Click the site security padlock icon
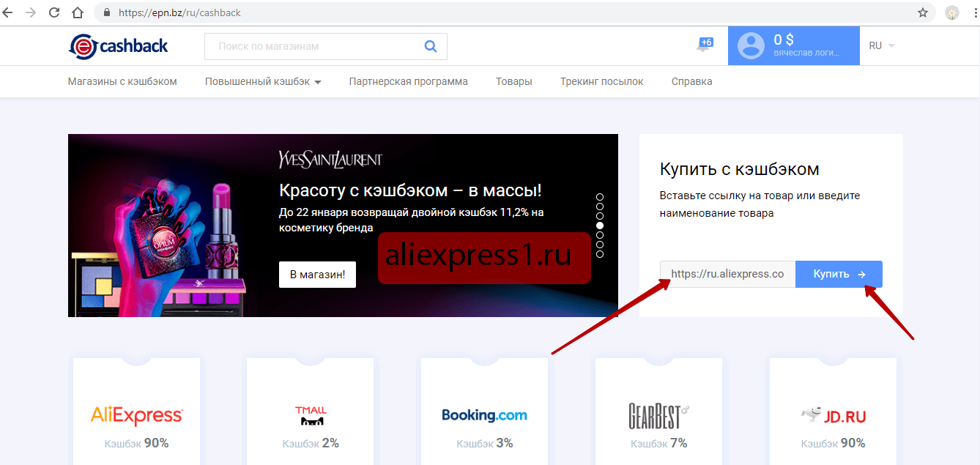The width and height of the screenshot is (980, 465). [x=106, y=12]
